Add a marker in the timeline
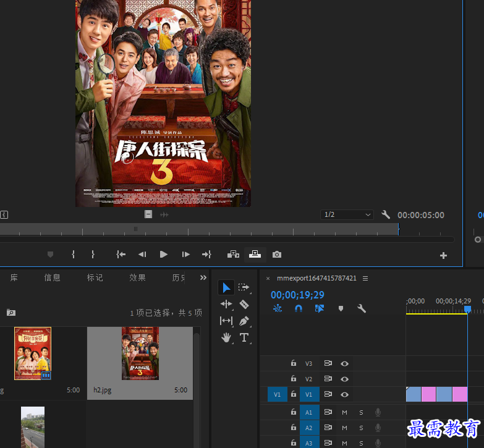This screenshot has width=484, height=448. coord(341,308)
